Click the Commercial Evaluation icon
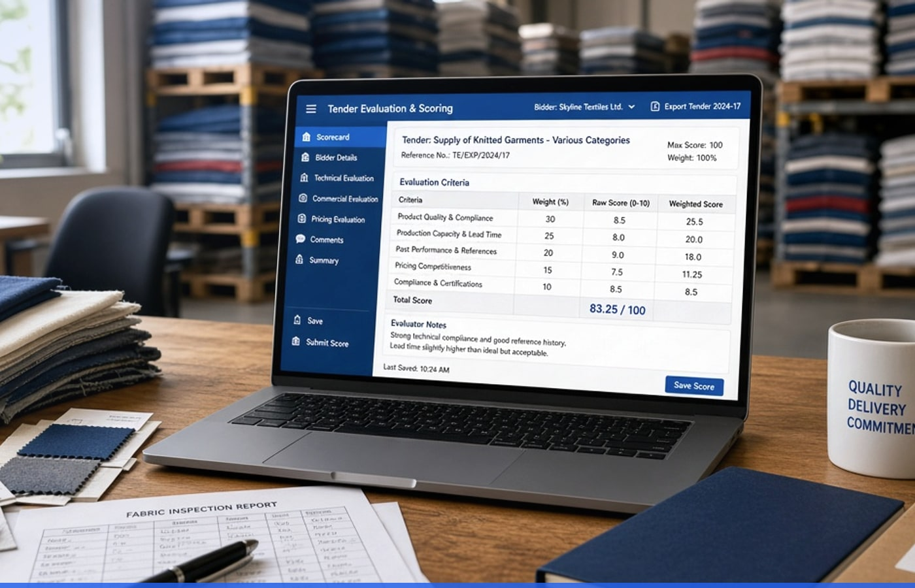Image resolution: width=915 pixels, height=588 pixels. tap(303, 198)
